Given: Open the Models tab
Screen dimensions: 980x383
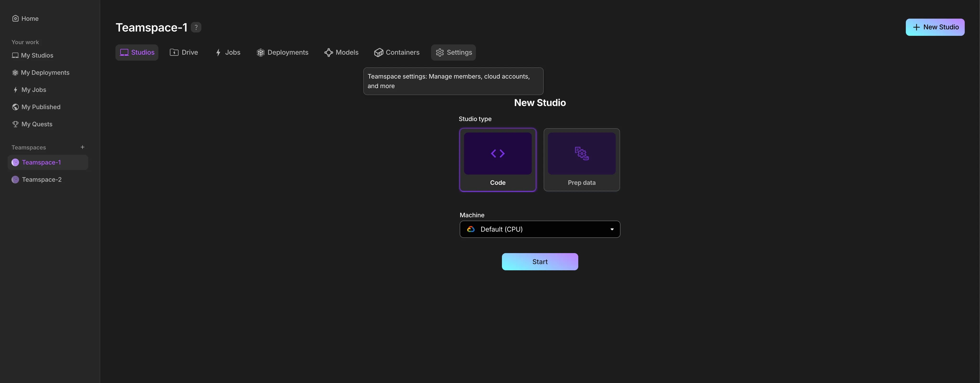Looking at the screenshot, I should click(341, 53).
